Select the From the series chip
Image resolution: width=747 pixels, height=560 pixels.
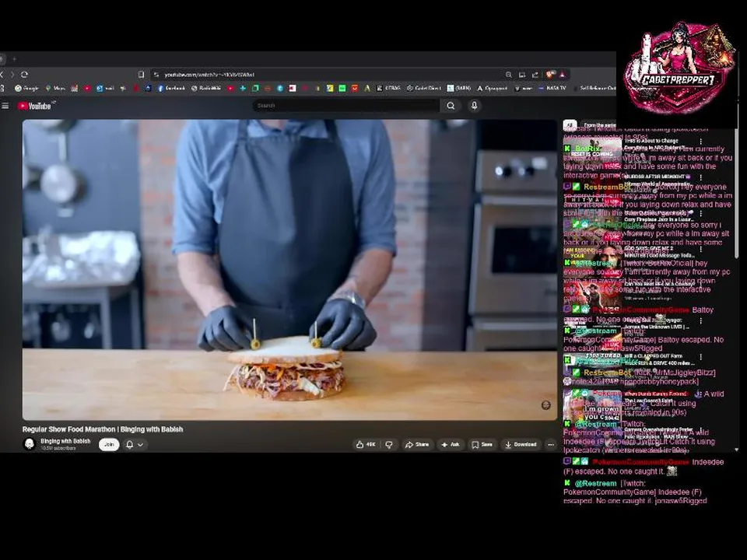tap(599, 125)
